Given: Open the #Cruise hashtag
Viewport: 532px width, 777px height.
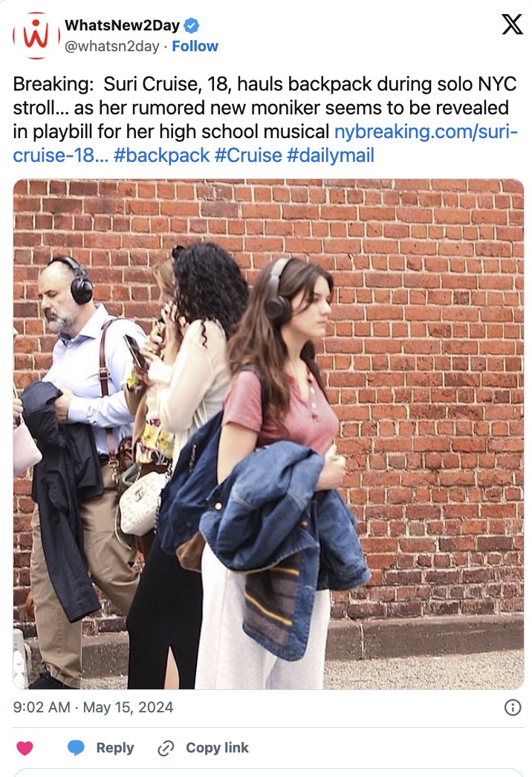Looking at the screenshot, I should [248, 155].
